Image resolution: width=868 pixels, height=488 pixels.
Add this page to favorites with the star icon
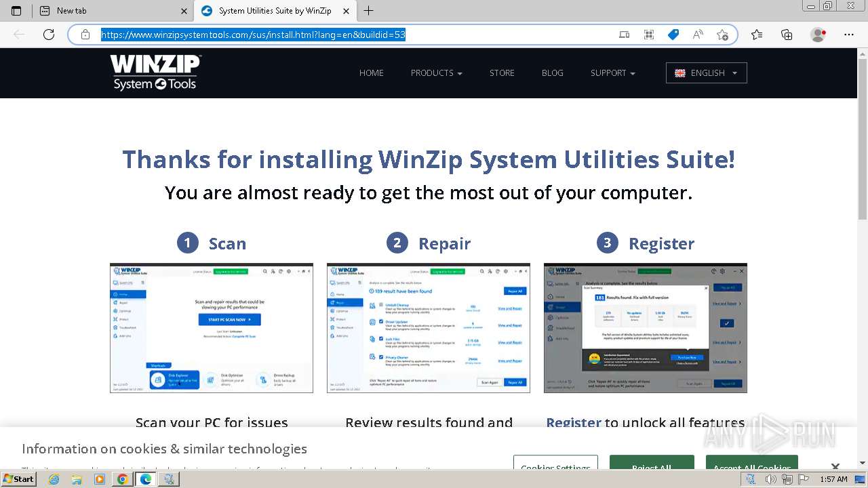[x=722, y=35]
